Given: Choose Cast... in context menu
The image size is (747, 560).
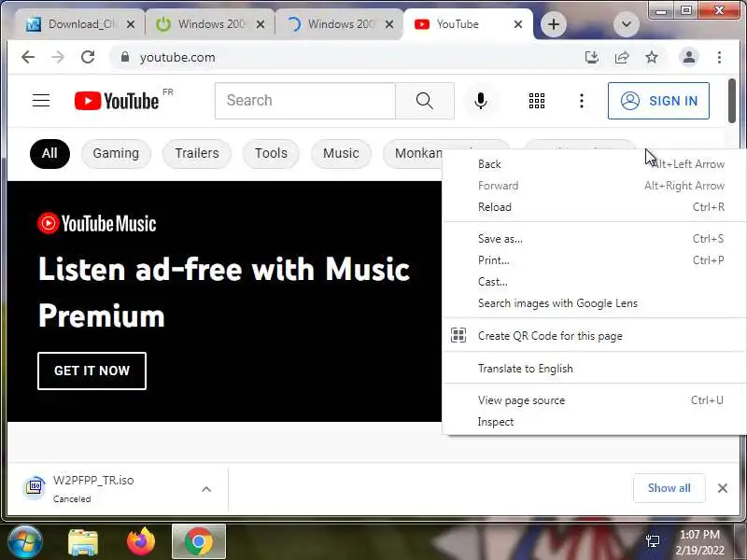Looking at the screenshot, I should click(x=594, y=282).
